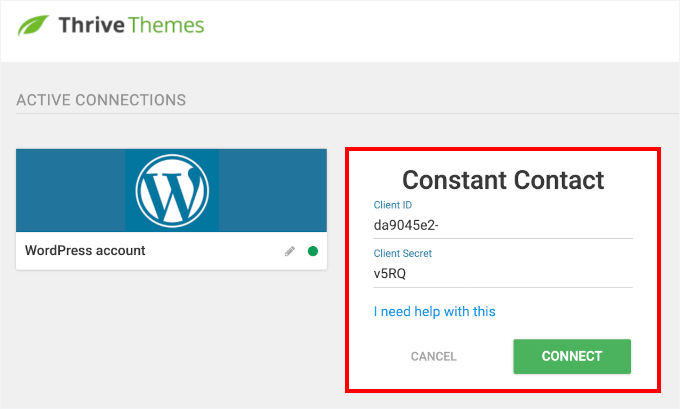Click the "Client Secret" field label
This screenshot has height=409, width=680.
pos(402,254)
